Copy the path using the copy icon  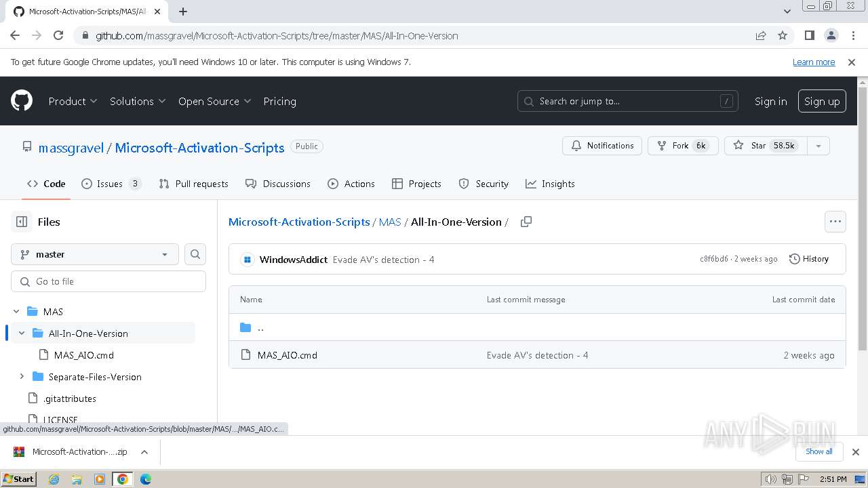526,222
